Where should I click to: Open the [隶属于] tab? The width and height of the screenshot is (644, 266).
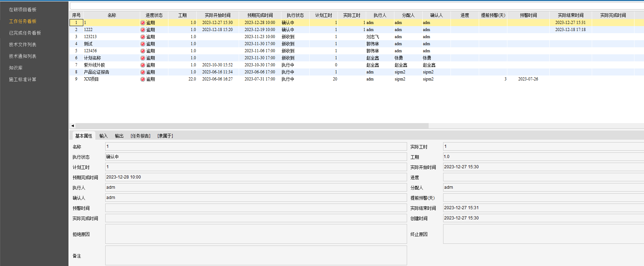(165, 136)
